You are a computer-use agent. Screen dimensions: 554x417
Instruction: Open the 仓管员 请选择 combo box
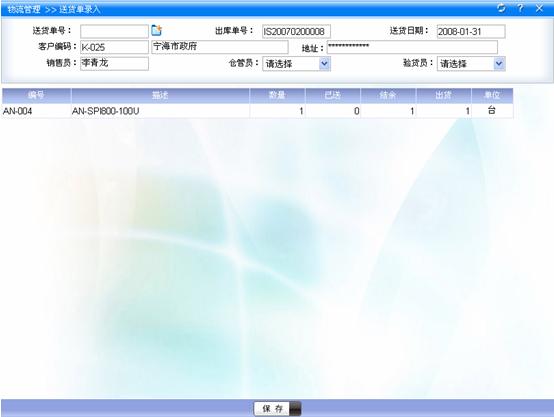tap(296, 64)
